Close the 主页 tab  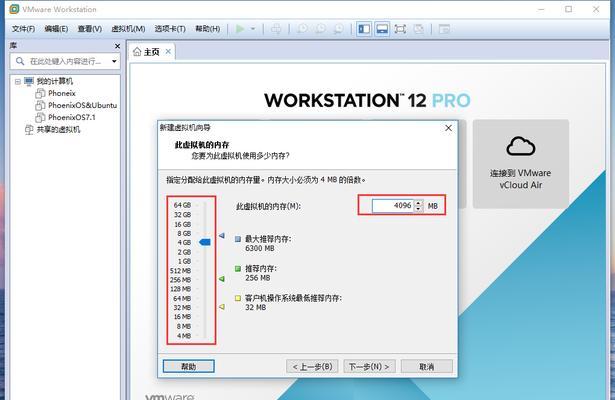168,51
